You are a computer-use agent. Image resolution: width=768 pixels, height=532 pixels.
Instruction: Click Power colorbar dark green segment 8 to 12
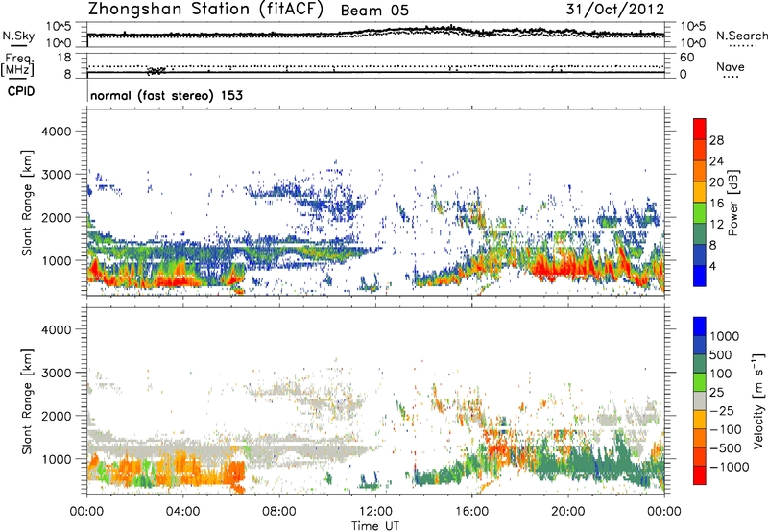pyautogui.click(x=700, y=234)
